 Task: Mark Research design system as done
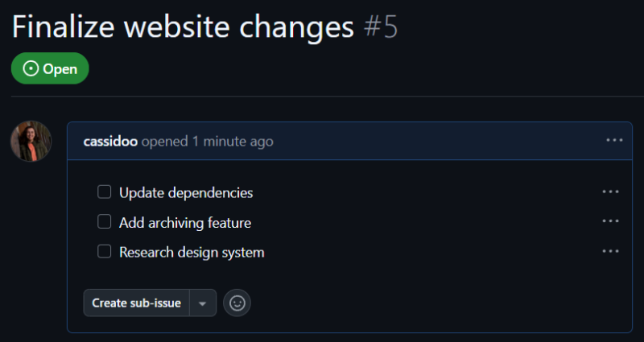[104, 252]
